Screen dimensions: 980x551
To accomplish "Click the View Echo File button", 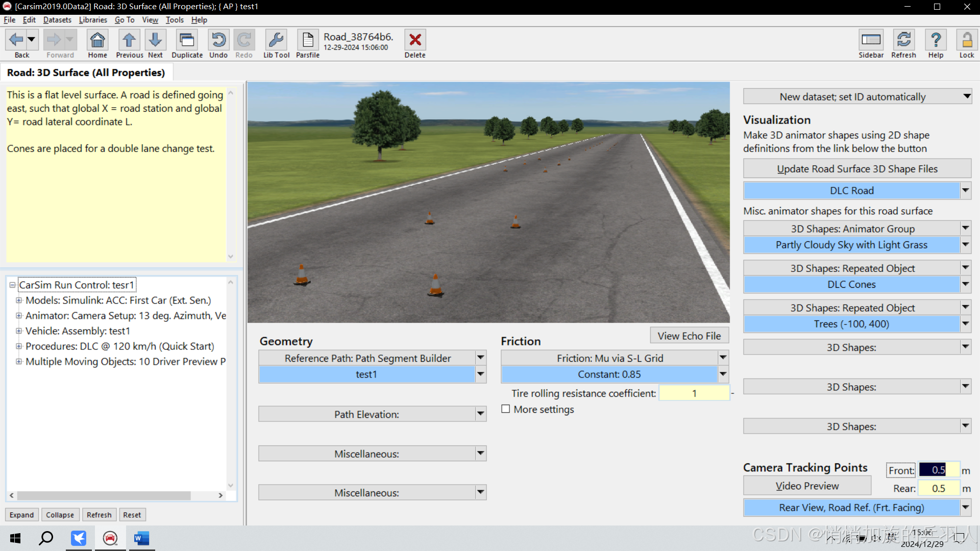I will [689, 336].
